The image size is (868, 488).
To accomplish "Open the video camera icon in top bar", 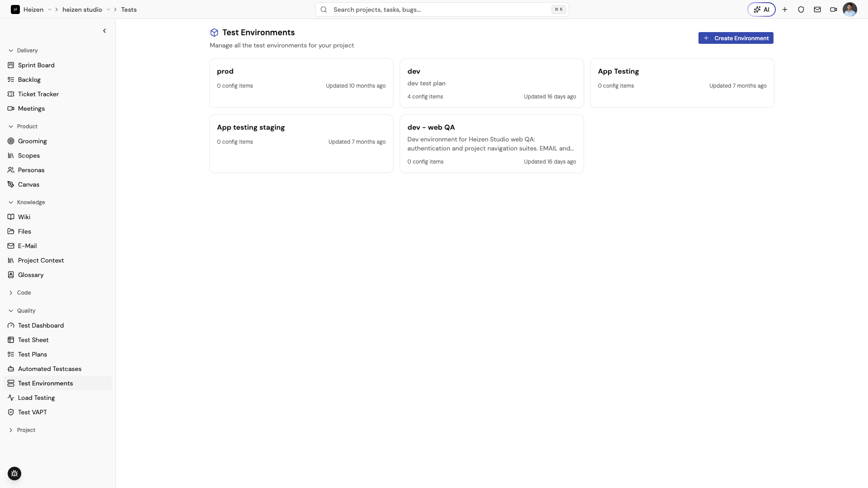I will click(x=834, y=9).
